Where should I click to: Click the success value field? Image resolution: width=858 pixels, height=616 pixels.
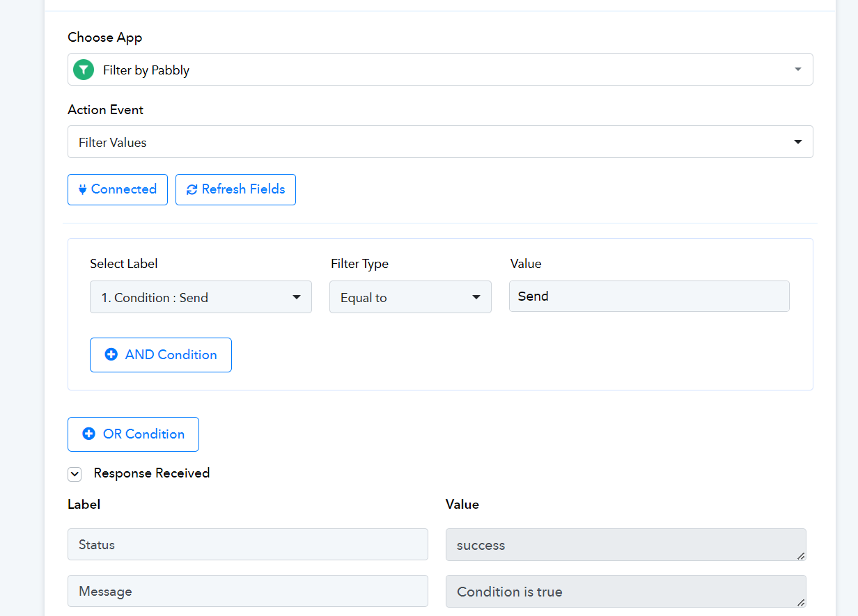pos(626,544)
